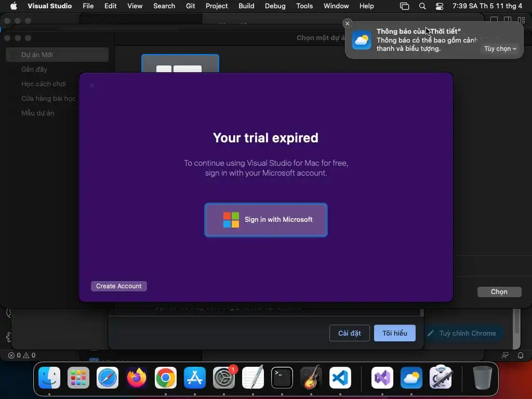
Task: Click the Chọn button
Action: 499,292
